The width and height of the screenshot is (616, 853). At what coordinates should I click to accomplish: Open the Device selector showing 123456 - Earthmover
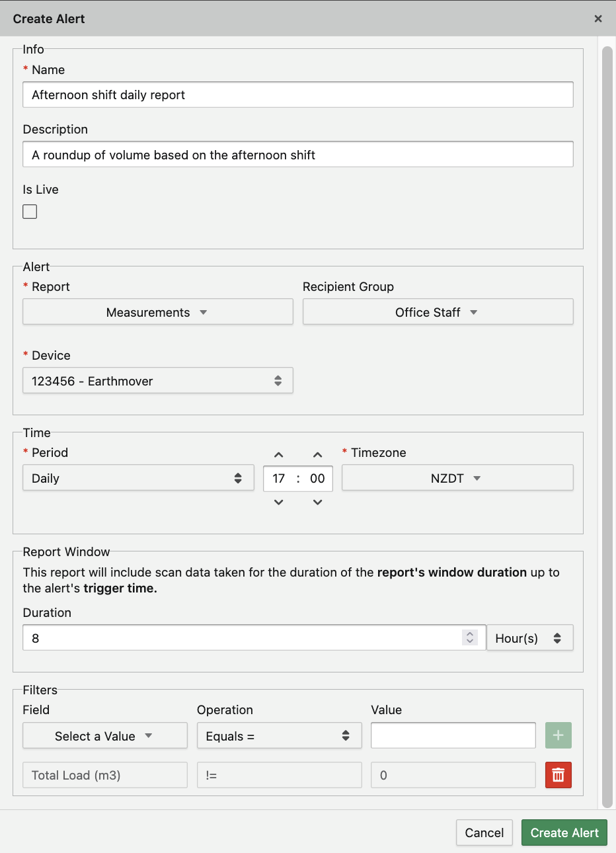pyautogui.click(x=157, y=381)
